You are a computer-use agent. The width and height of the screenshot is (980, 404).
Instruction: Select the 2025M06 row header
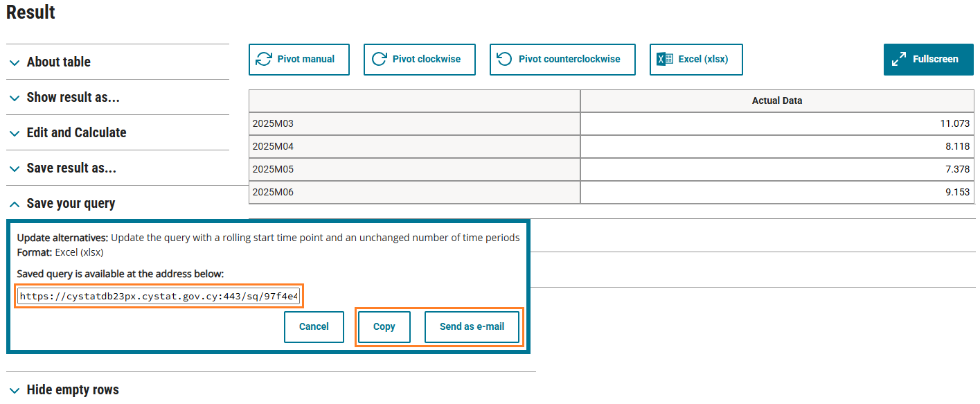tap(414, 192)
